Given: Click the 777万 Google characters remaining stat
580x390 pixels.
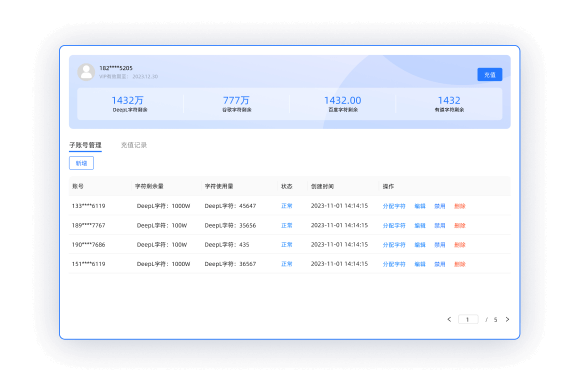Looking at the screenshot, I should pyautogui.click(x=236, y=104).
